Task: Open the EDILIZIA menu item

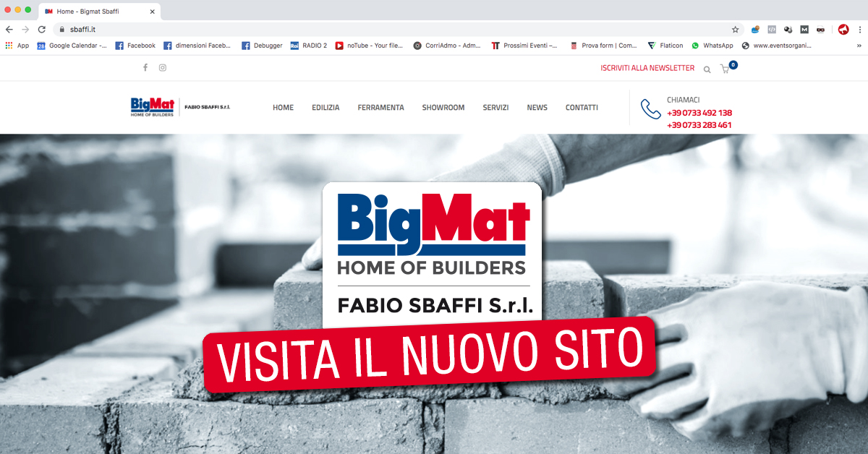Action: [325, 108]
